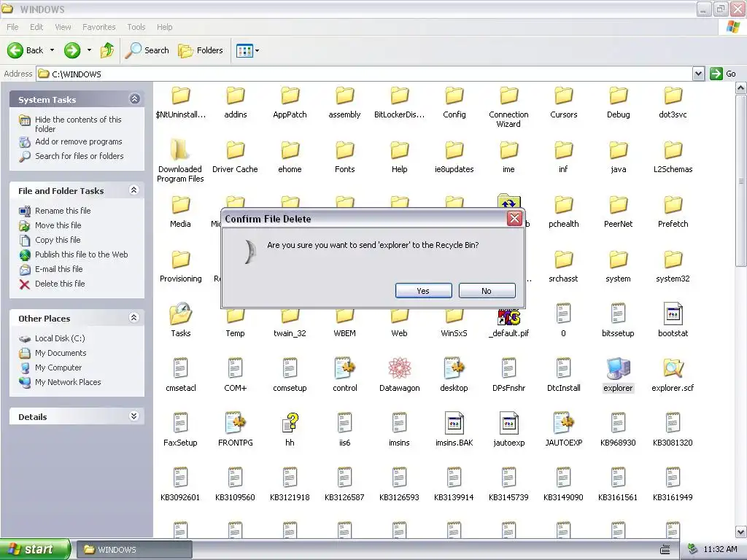Image resolution: width=747 pixels, height=560 pixels.
Task: Select the hh help file icon
Action: pyautogui.click(x=290, y=423)
